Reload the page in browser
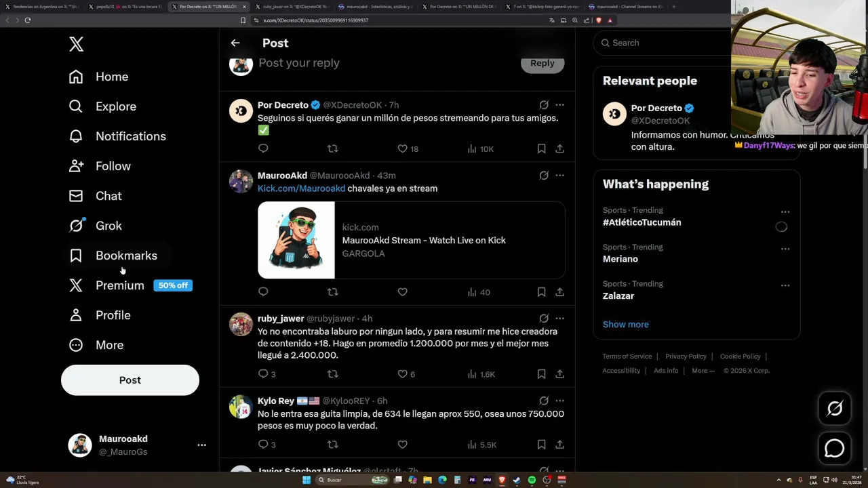 28,20
